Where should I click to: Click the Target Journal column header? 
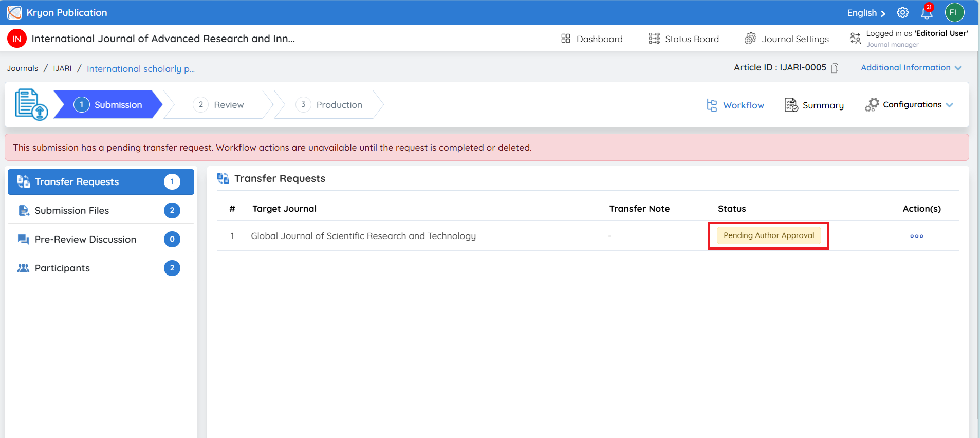pyautogui.click(x=284, y=209)
